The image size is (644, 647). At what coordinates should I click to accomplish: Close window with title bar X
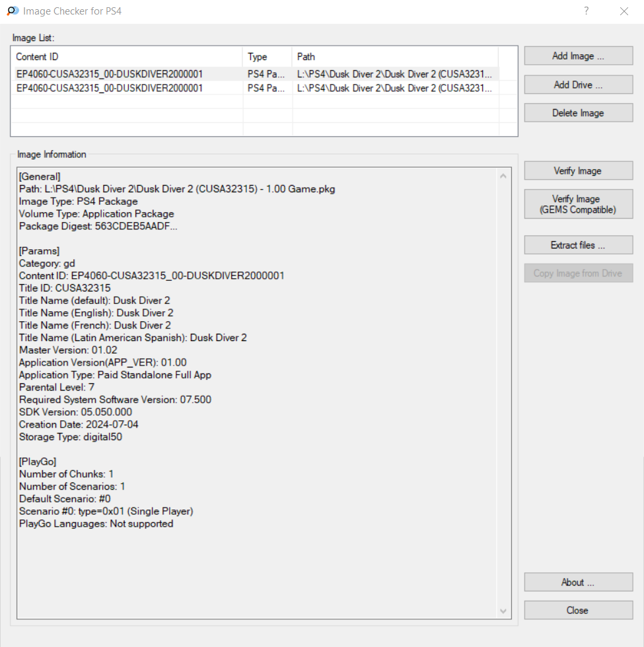point(624,11)
